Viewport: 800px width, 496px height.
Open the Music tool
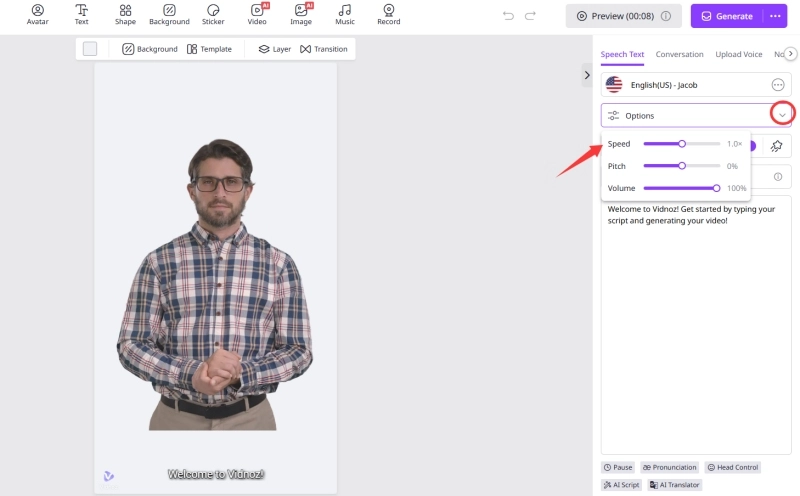(344, 14)
